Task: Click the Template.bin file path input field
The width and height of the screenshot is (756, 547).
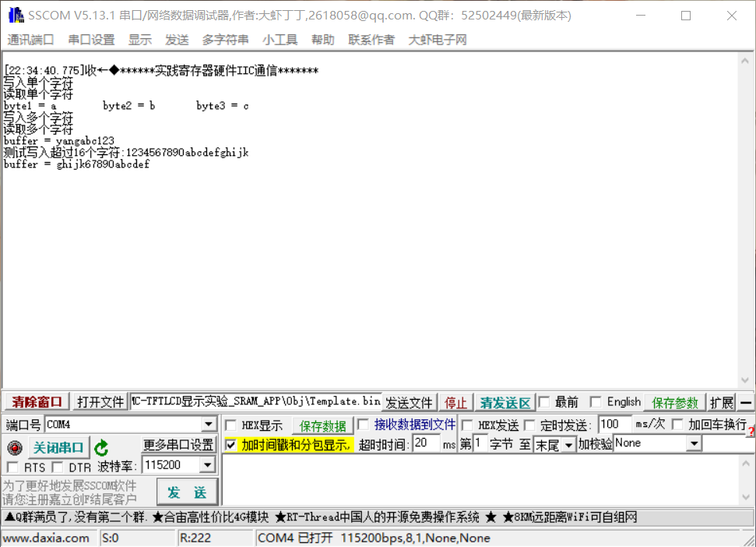Action: click(253, 402)
